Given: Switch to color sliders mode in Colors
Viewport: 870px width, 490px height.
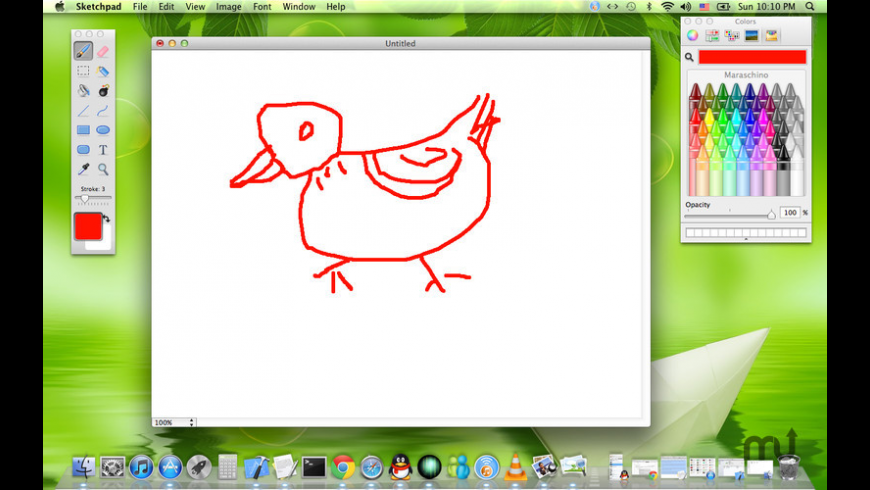Looking at the screenshot, I should (x=712, y=36).
